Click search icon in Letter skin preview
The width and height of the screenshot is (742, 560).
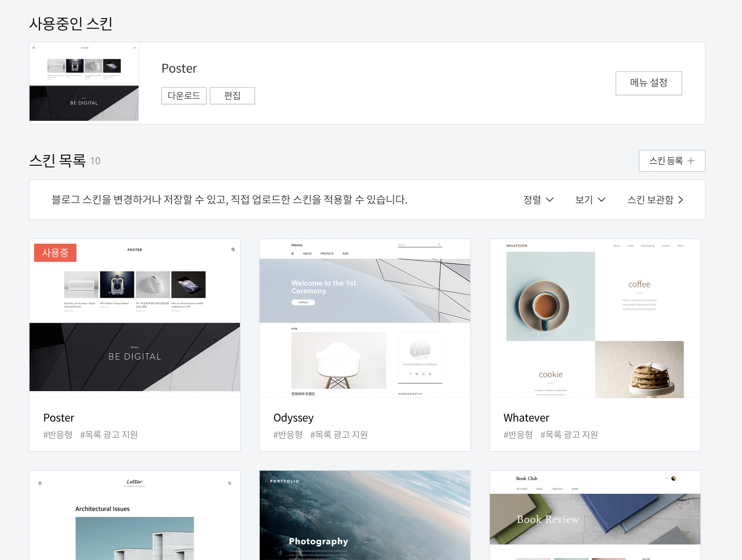pos(229,483)
